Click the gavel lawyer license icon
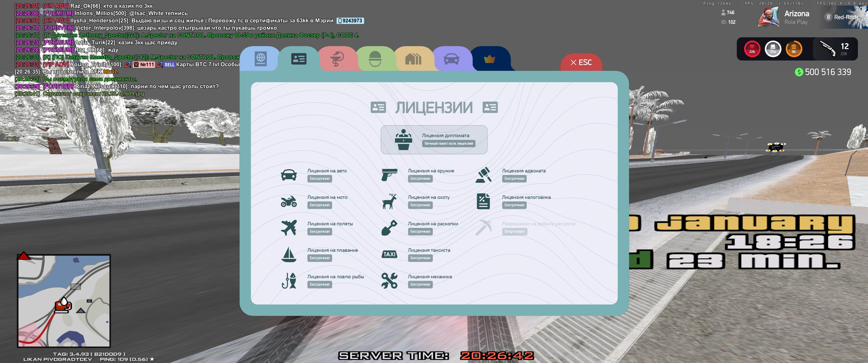The width and height of the screenshot is (868, 363). coord(483,175)
